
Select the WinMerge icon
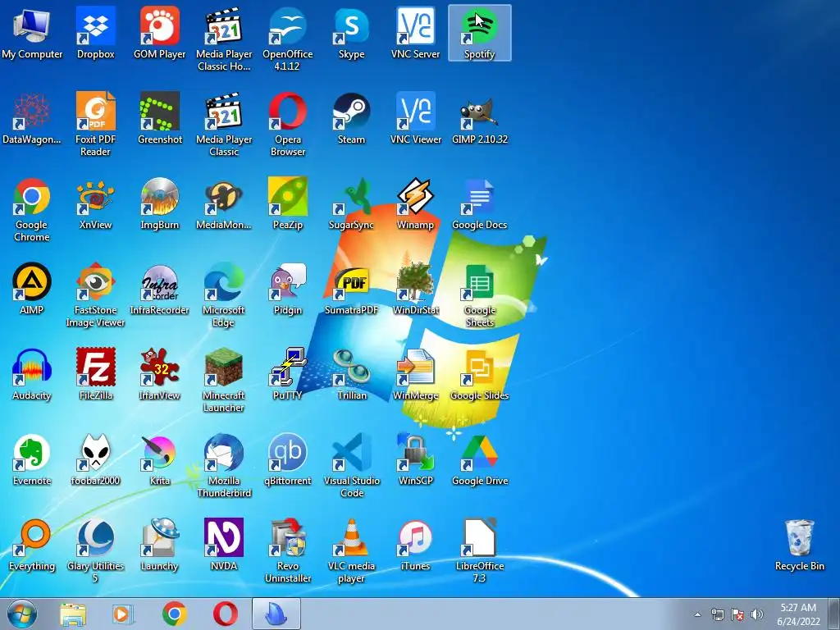[x=416, y=374]
